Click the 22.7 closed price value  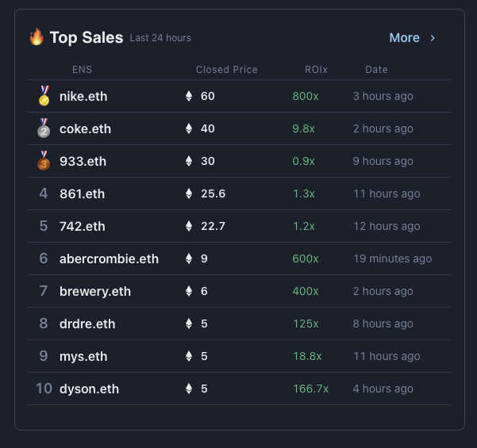(213, 227)
